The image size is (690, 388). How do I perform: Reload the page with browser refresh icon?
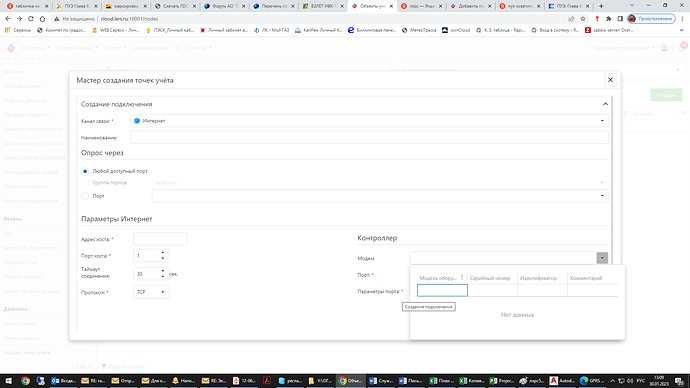point(31,19)
